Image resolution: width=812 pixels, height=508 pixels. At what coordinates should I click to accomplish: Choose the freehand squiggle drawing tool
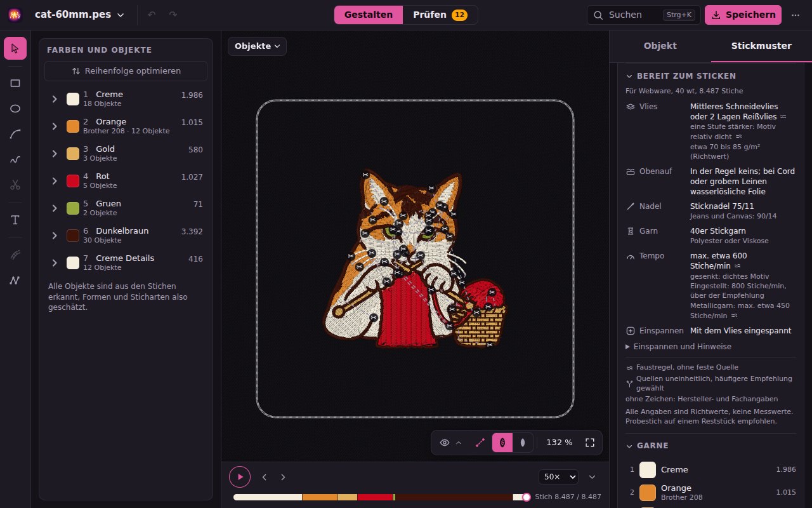[15, 159]
